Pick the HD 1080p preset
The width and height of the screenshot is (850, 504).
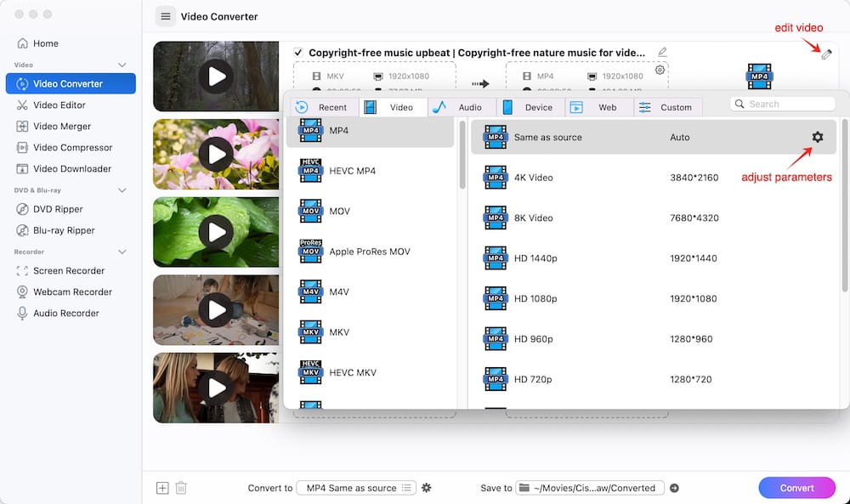tap(654, 298)
